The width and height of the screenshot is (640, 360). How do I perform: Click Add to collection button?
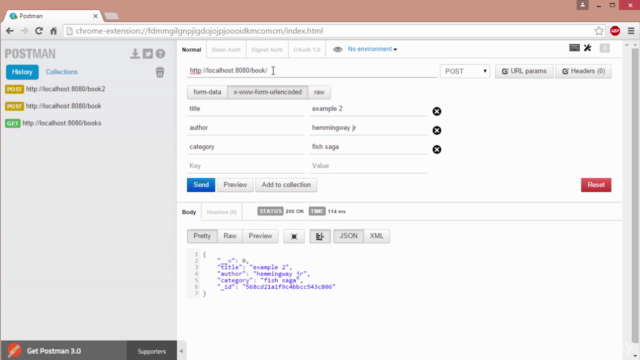click(286, 185)
